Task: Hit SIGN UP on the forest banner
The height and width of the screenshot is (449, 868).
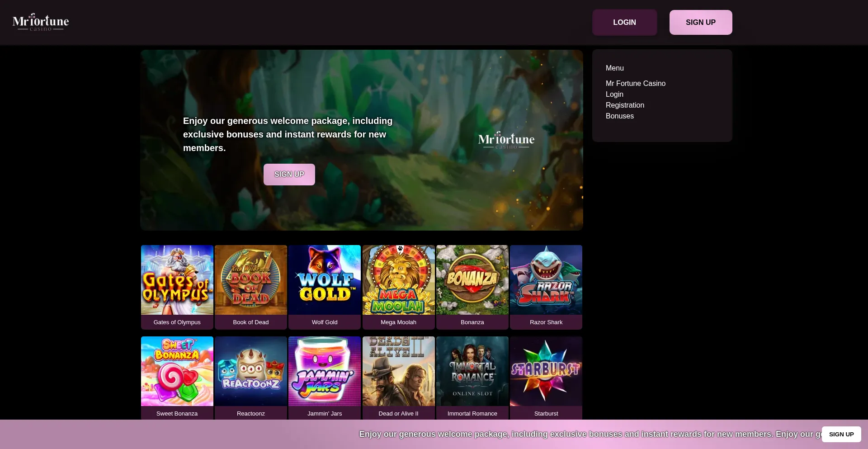Action: [x=289, y=175]
